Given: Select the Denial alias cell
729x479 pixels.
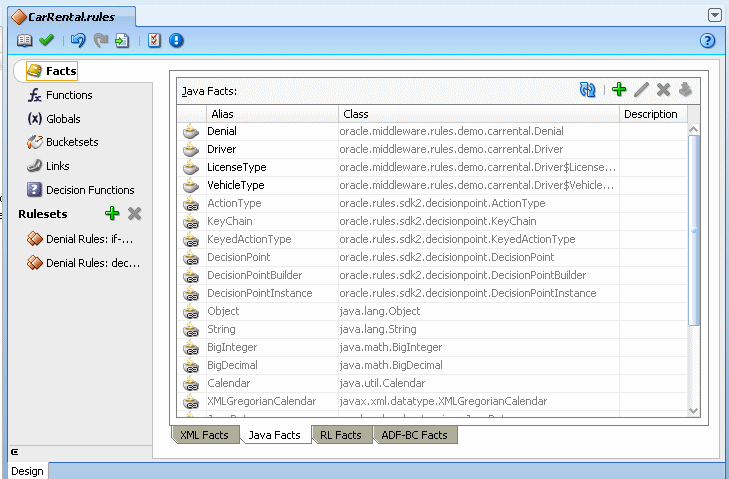Looking at the screenshot, I should [x=272, y=132].
